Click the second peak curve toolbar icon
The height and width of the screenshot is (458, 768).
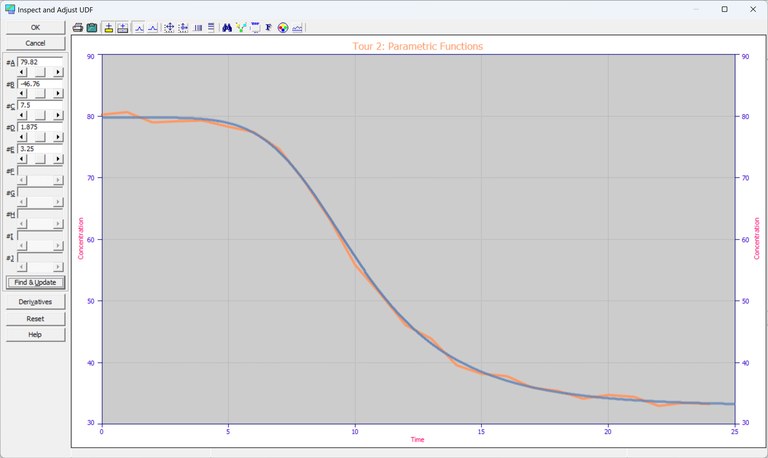coord(153,28)
